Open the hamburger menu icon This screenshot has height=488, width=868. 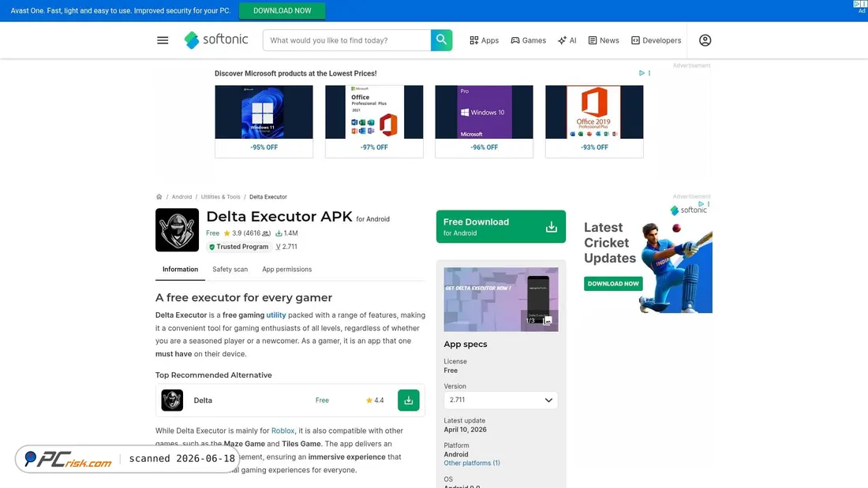163,40
